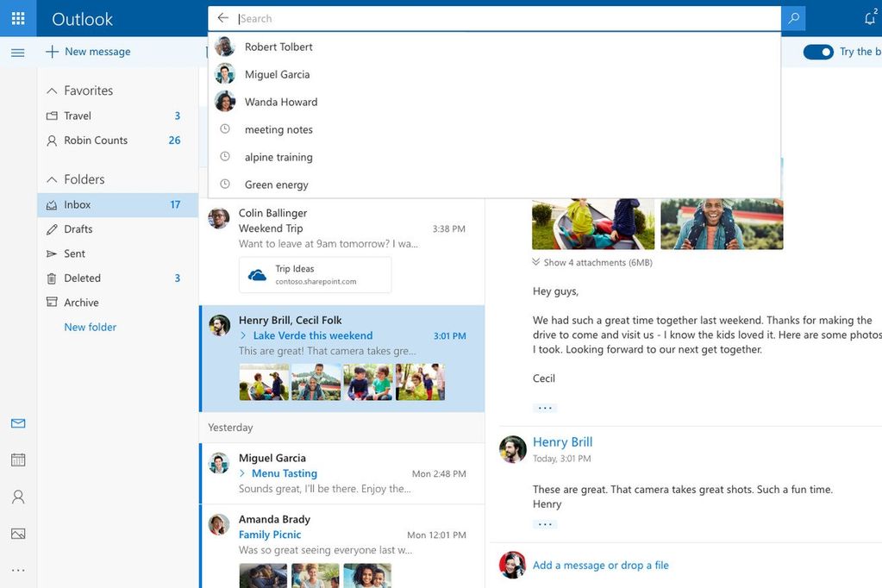Click the back arrow in search box
Image resolution: width=882 pixels, height=588 pixels.
coord(223,18)
